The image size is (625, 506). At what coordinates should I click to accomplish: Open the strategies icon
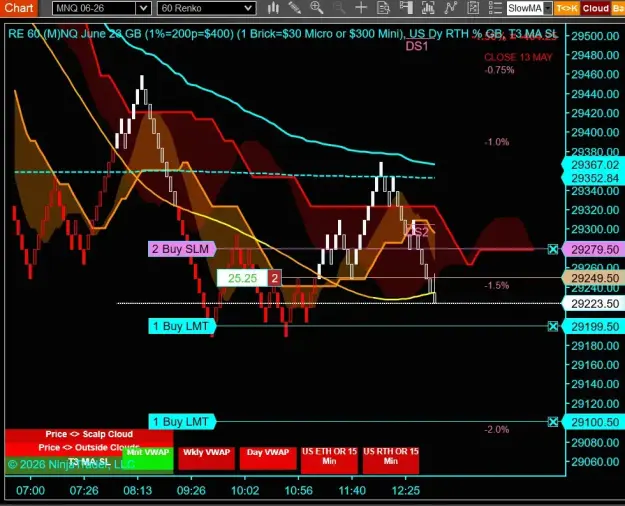(473, 8)
